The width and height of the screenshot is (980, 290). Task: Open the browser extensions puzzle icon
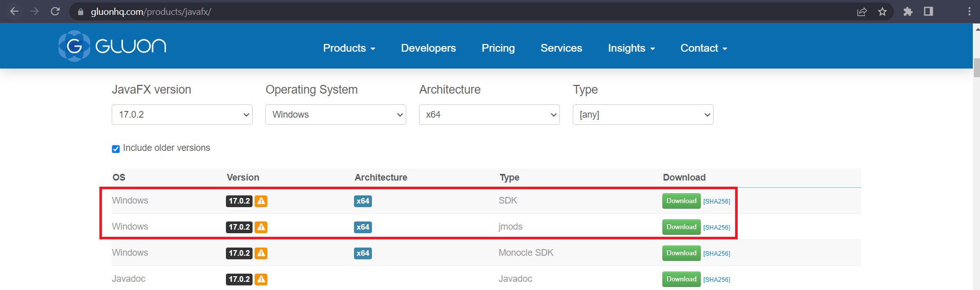pyautogui.click(x=908, y=11)
